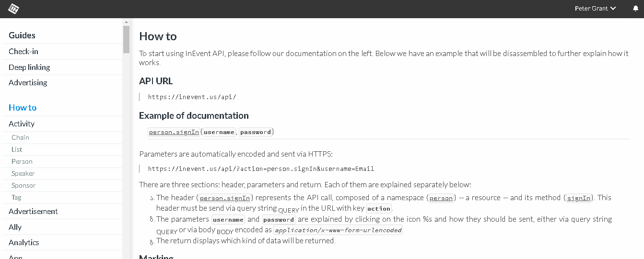
Task: Open the Speaker sub-item
Action: tap(23, 174)
